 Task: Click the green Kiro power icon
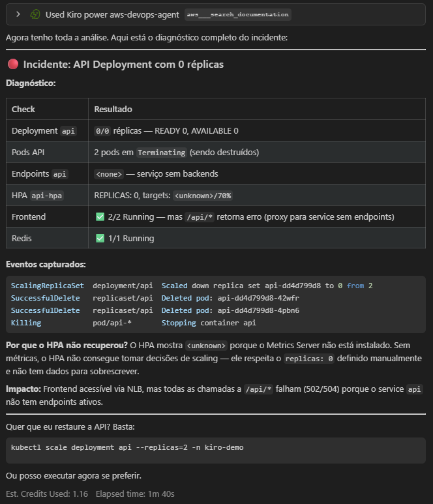point(35,14)
